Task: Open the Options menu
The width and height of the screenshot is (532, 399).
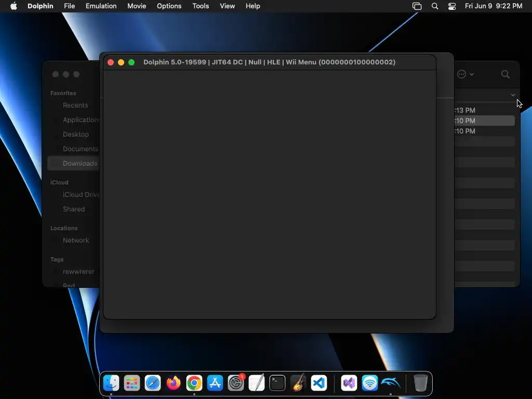Action: click(169, 6)
